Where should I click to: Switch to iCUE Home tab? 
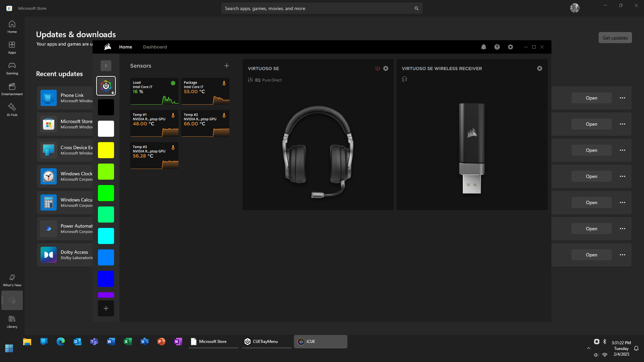pos(125,47)
